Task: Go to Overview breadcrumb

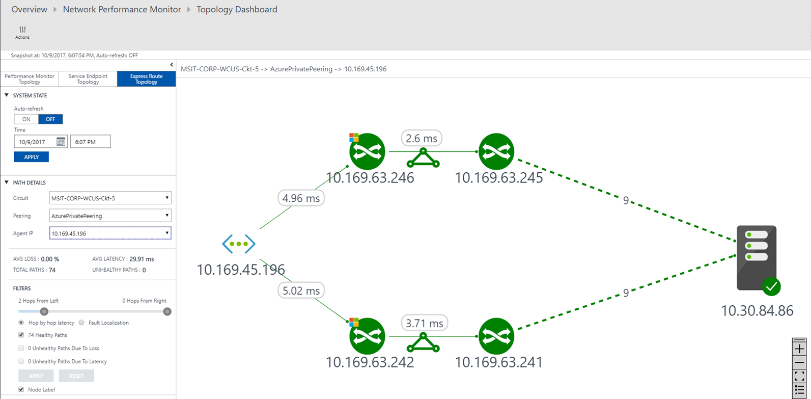Action: pos(29,9)
